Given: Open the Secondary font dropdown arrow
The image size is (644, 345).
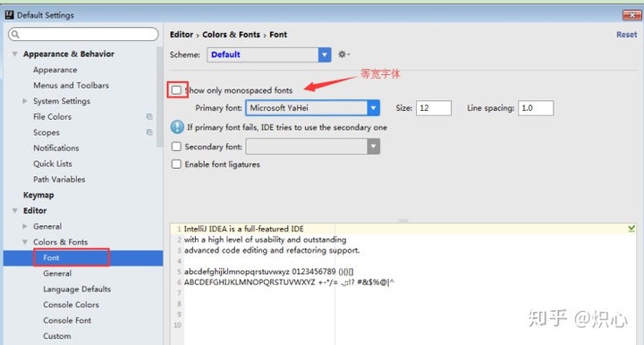Looking at the screenshot, I should click(373, 147).
